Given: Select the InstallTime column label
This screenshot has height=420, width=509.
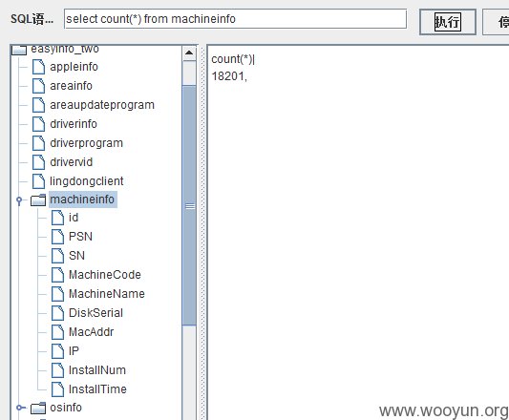Looking at the screenshot, I should 97,389.
